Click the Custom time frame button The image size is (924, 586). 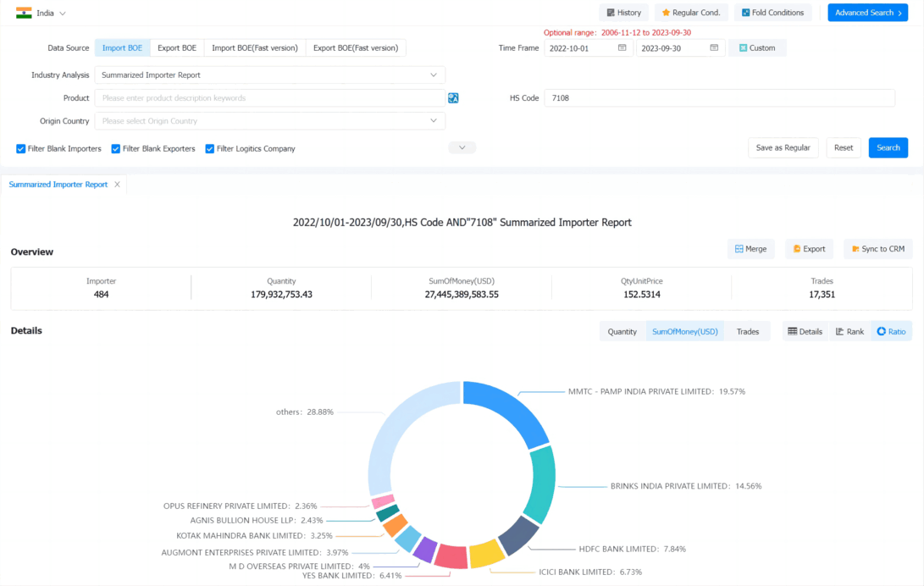[x=757, y=47]
